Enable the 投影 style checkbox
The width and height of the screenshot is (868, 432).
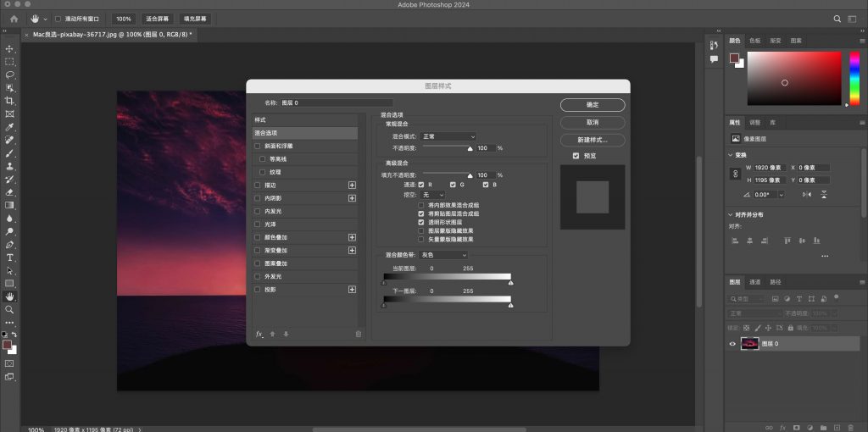[257, 290]
